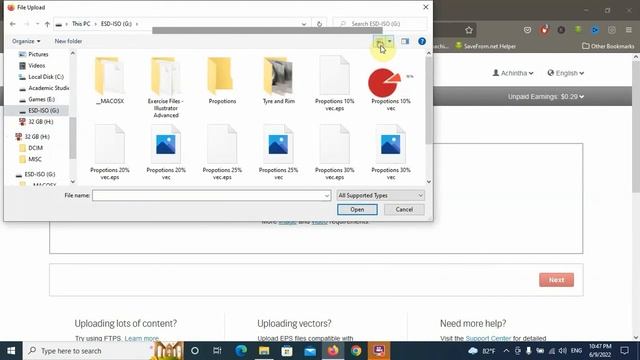Click navigation pane scroll down arrow
640x360 pixels.
(73, 182)
